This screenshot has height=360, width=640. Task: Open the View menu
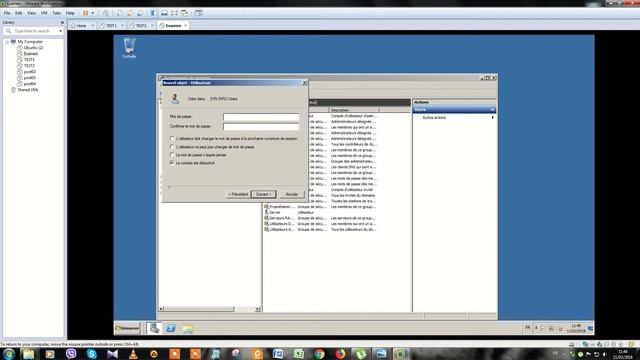(31, 13)
